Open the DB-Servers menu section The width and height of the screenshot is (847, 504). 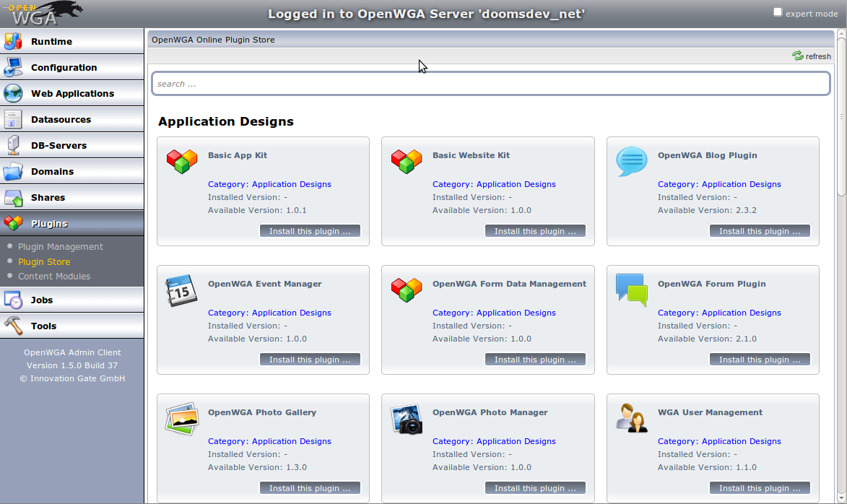click(71, 145)
